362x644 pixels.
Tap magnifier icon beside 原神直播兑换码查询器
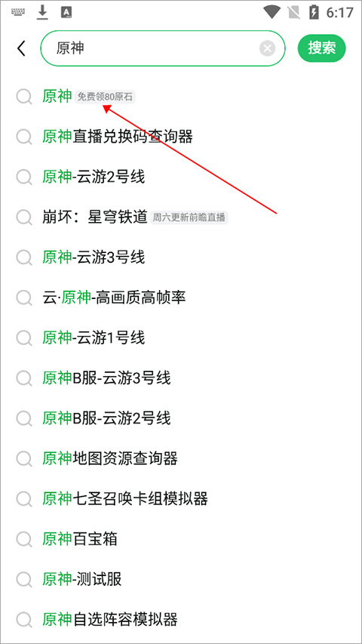pos(24,137)
